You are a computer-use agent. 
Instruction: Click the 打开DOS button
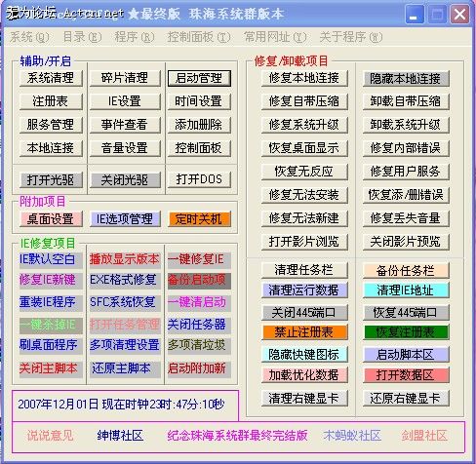(199, 179)
